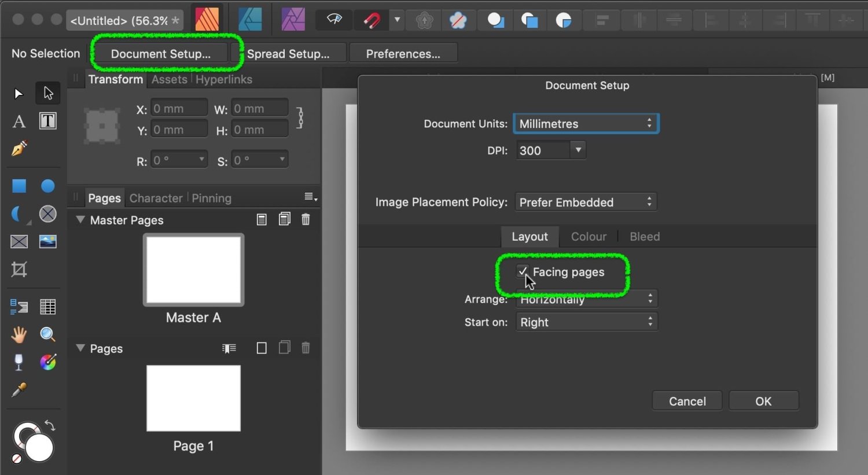This screenshot has width=868, height=475.
Task: Click the white fill colour circle
Action: [40, 448]
